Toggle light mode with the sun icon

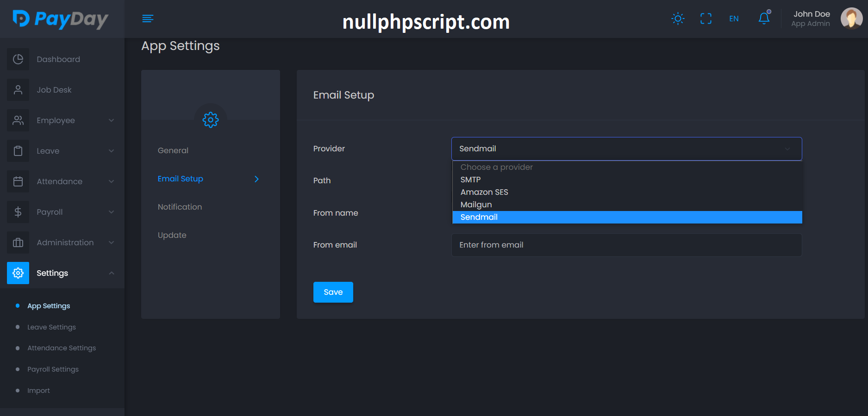point(678,19)
